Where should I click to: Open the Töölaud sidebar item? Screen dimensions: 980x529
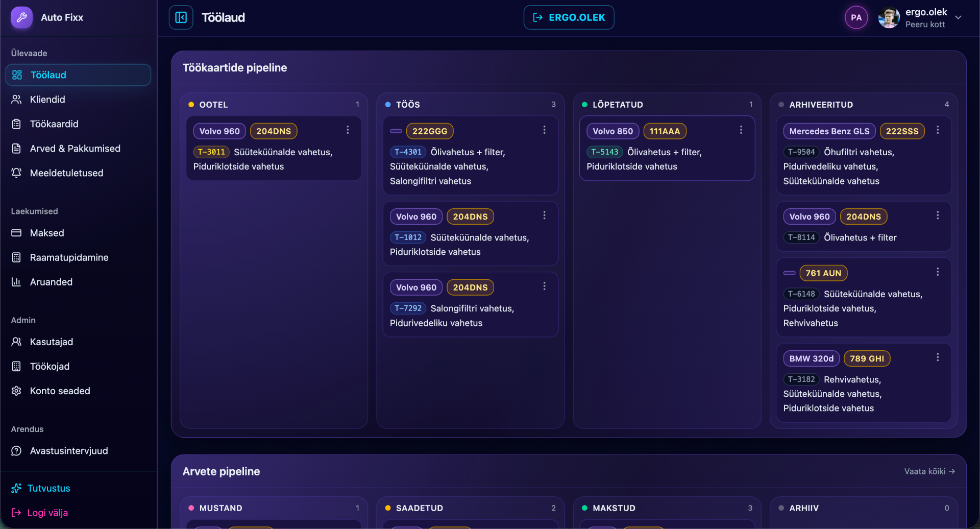tap(78, 75)
